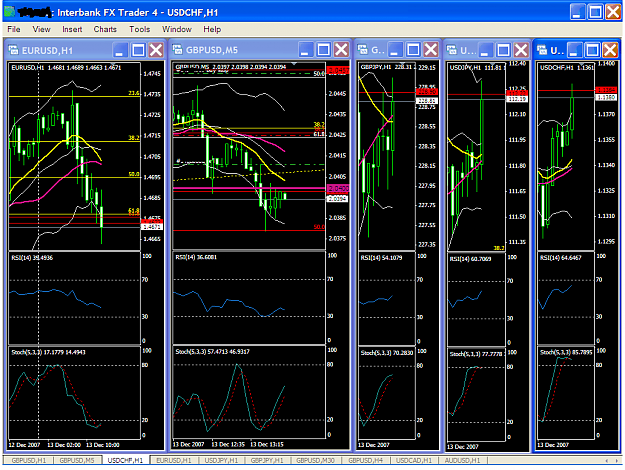
Task: Minimize the GBPUSD,M5 chart window
Action: coord(306,50)
